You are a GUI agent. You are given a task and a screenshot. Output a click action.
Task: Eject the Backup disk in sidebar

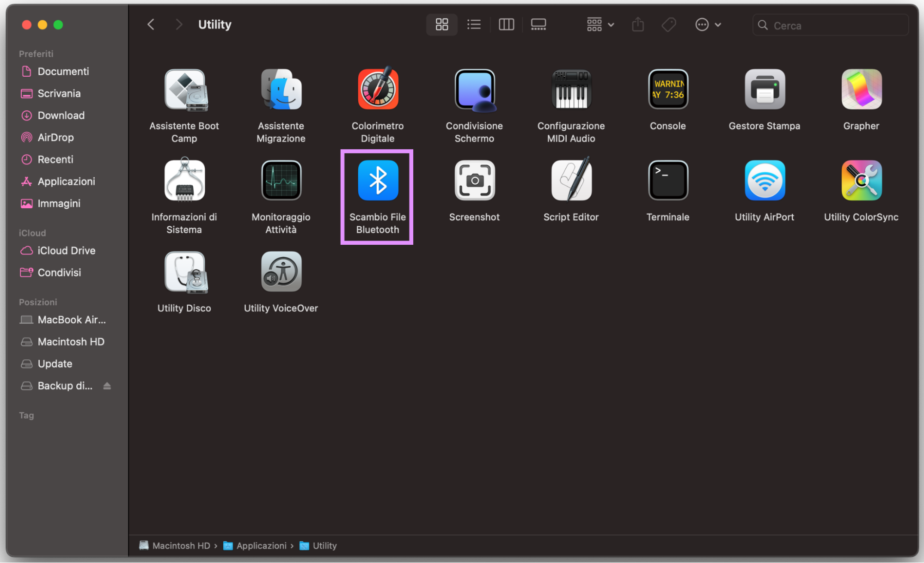pos(107,386)
